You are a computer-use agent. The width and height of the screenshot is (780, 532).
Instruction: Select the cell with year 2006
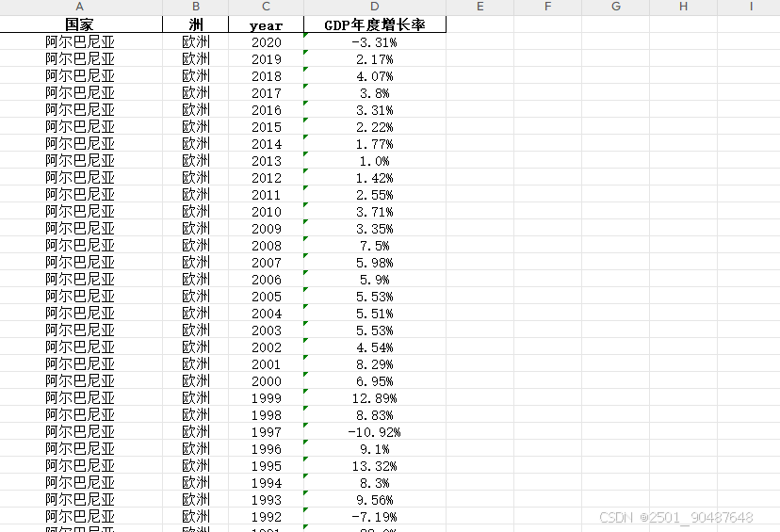tap(267, 280)
